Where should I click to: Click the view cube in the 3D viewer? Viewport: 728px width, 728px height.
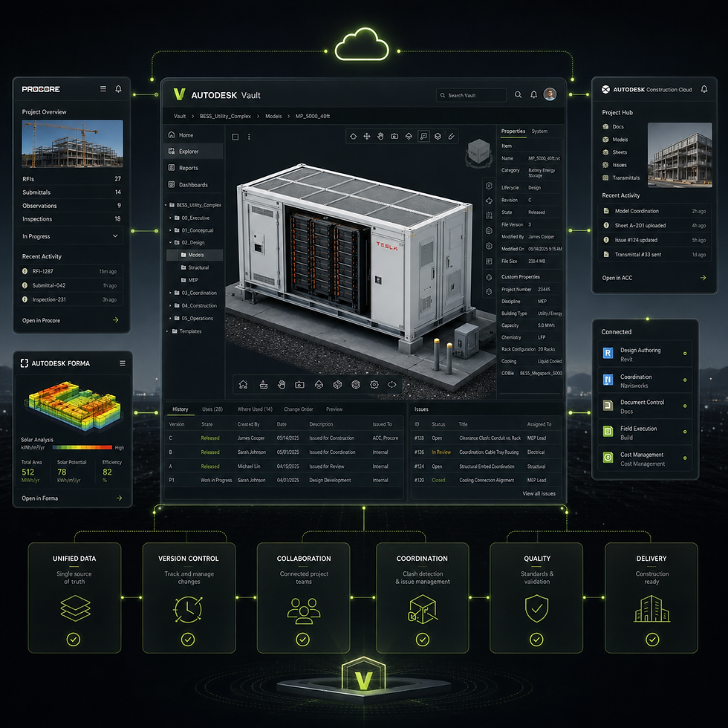[x=478, y=152]
